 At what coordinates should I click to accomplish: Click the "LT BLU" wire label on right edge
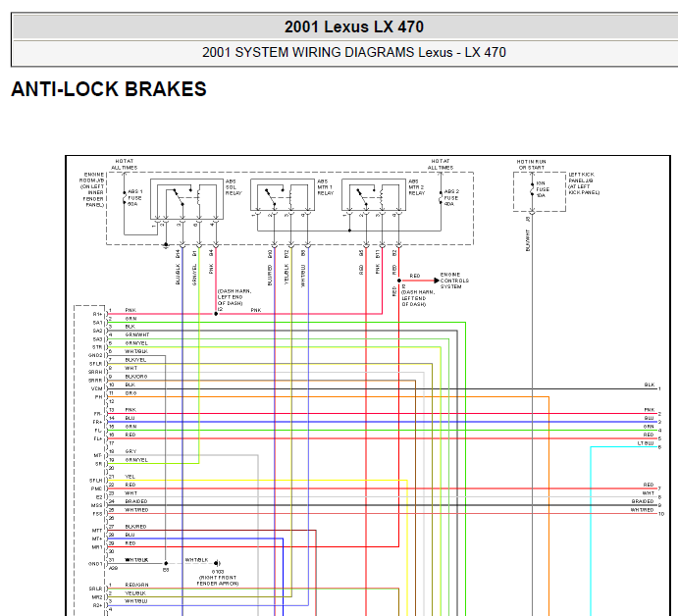point(646,443)
